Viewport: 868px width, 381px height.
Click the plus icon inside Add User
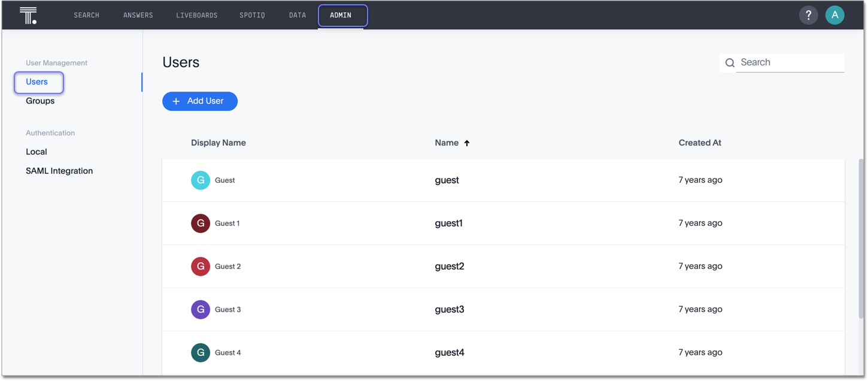176,101
